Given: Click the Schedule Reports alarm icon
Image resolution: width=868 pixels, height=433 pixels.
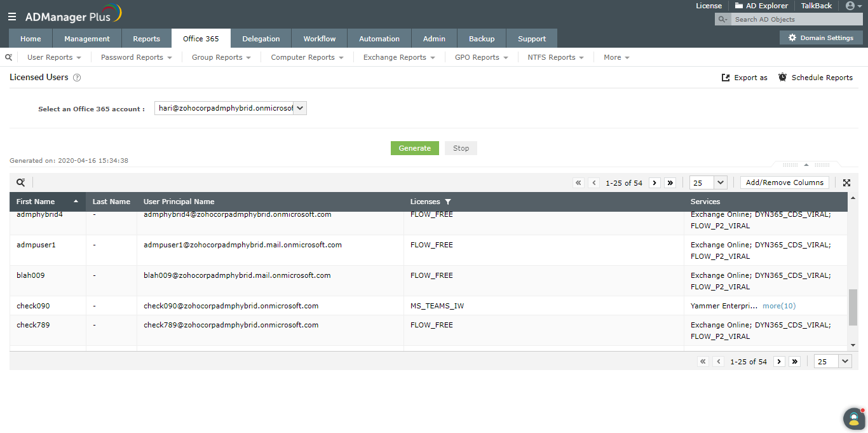Looking at the screenshot, I should pyautogui.click(x=782, y=77).
